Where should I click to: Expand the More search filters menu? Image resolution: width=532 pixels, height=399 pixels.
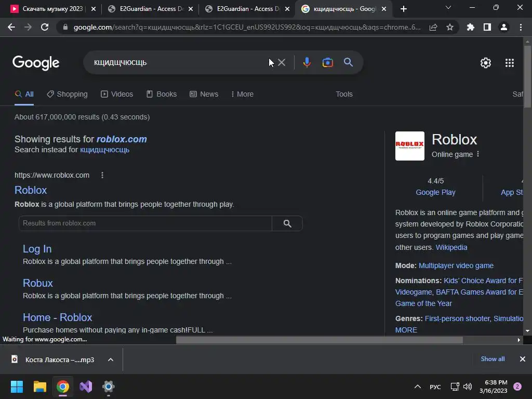[x=242, y=94]
